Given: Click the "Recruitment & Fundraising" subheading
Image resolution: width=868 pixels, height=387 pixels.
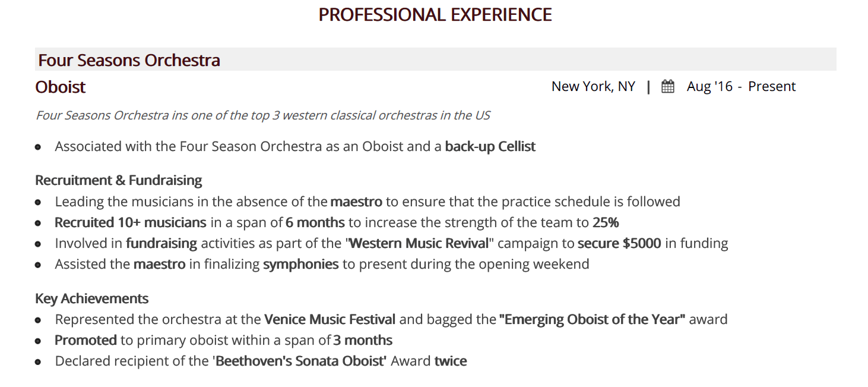Looking at the screenshot, I should [119, 180].
